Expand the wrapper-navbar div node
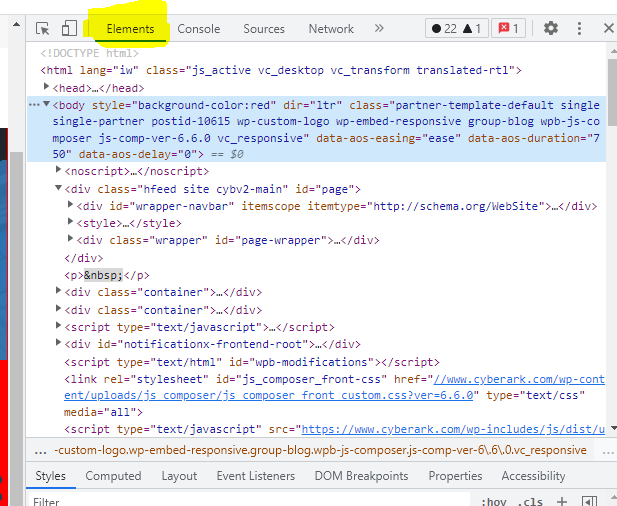The width and height of the screenshot is (617, 506). tap(70, 204)
